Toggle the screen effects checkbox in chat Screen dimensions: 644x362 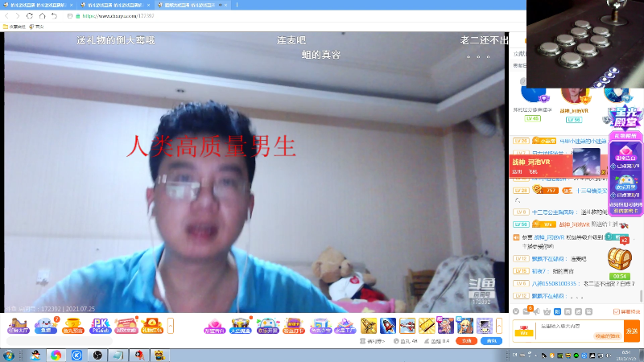(x=616, y=312)
